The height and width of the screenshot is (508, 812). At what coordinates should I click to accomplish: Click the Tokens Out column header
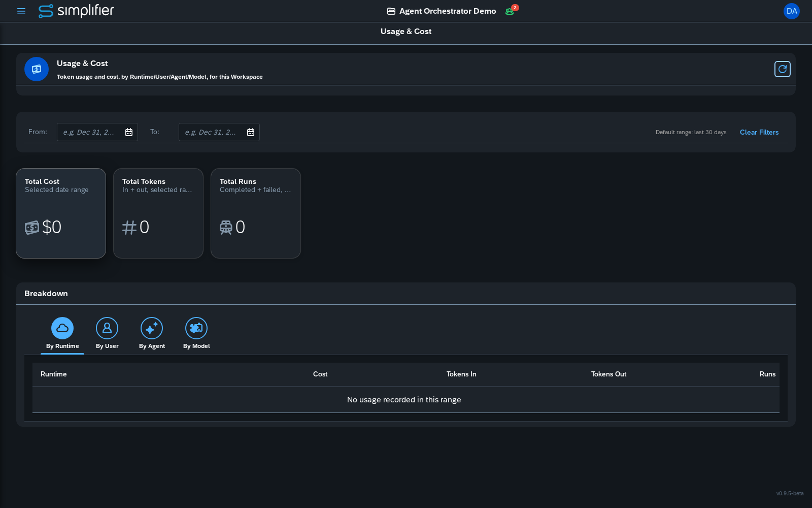coord(608,374)
